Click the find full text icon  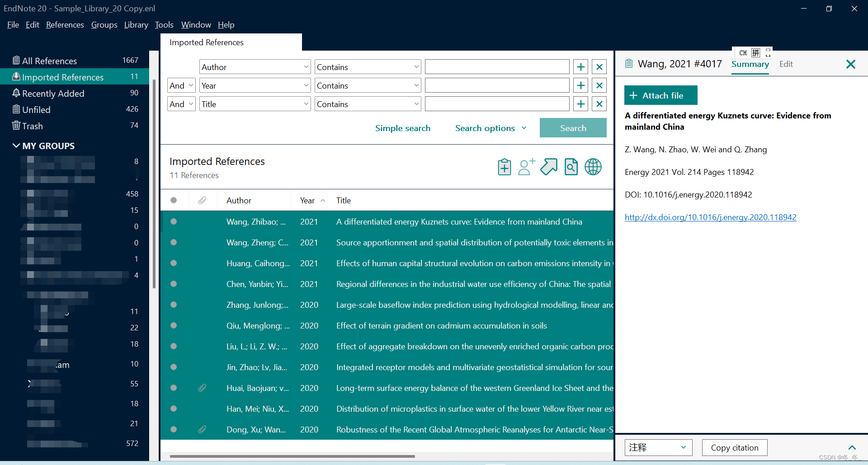point(571,167)
